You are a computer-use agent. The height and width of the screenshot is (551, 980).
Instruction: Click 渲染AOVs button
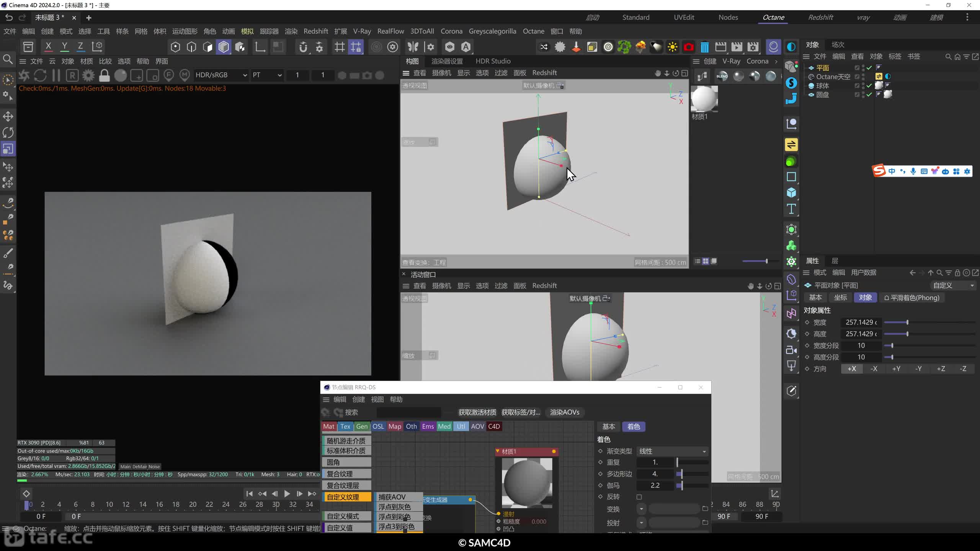[564, 412]
